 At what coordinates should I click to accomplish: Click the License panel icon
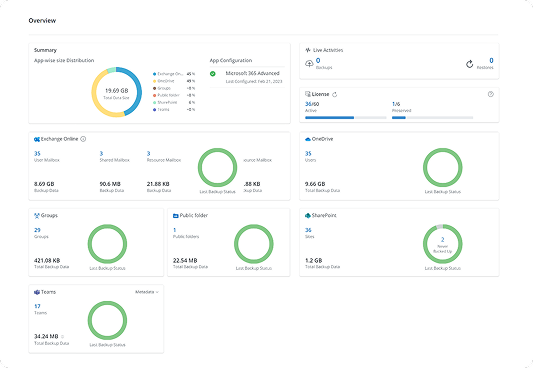click(308, 94)
